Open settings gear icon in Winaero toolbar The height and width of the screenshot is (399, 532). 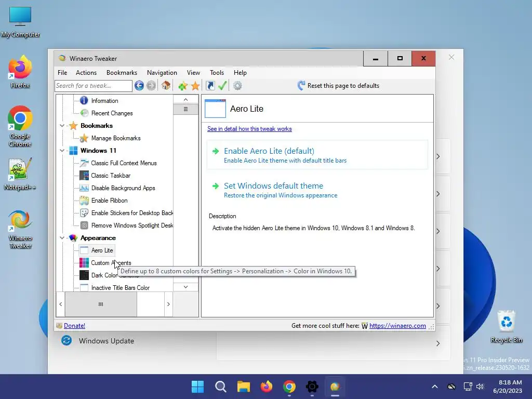(237, 86)
